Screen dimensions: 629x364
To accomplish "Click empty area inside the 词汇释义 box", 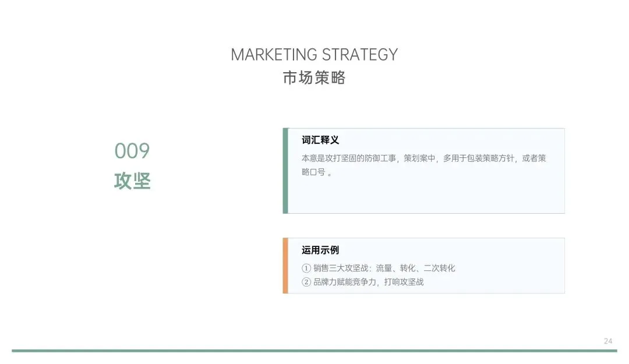I will [425, 197].
